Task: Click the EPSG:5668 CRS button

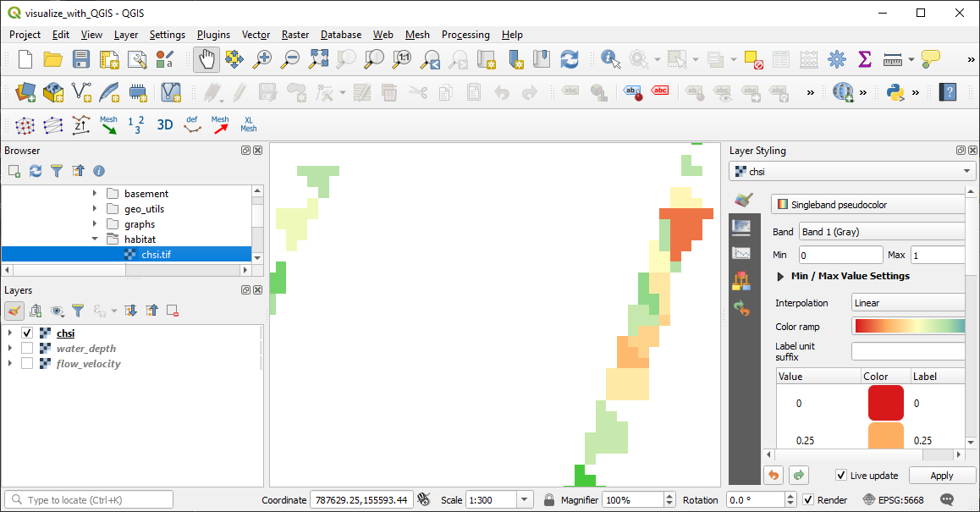Action: [x=897, y=500]
